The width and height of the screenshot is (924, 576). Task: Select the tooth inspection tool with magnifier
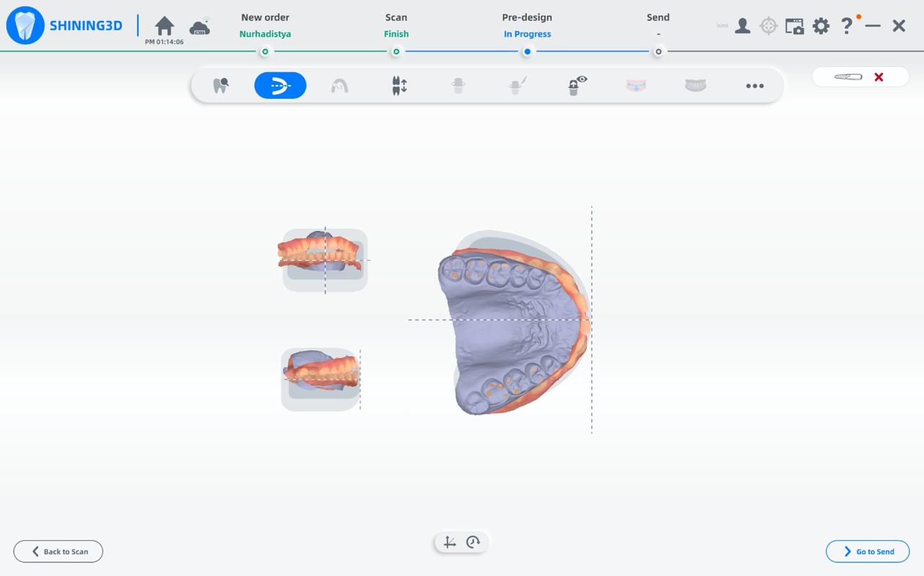click(x=221, y=86)
